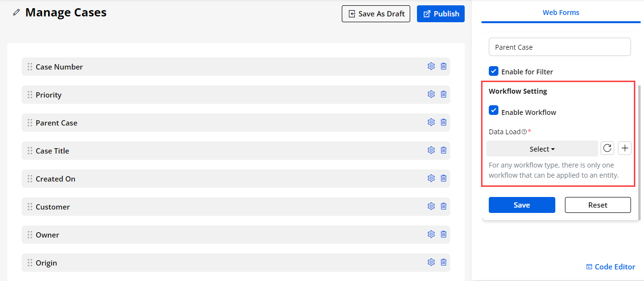Open settings gear for the Origin field

click(431, 263)
